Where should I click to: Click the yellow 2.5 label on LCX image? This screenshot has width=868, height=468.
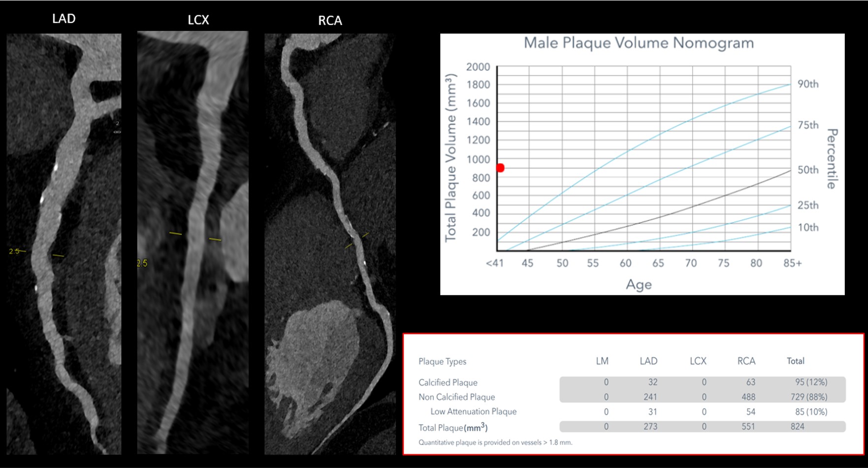click(x=142, y=263)
